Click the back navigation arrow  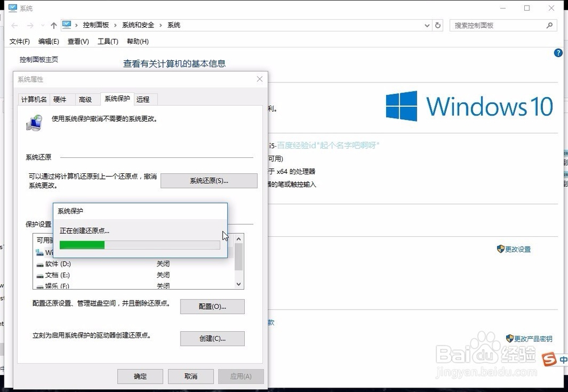pyautogui.click(x=14, y=25)
